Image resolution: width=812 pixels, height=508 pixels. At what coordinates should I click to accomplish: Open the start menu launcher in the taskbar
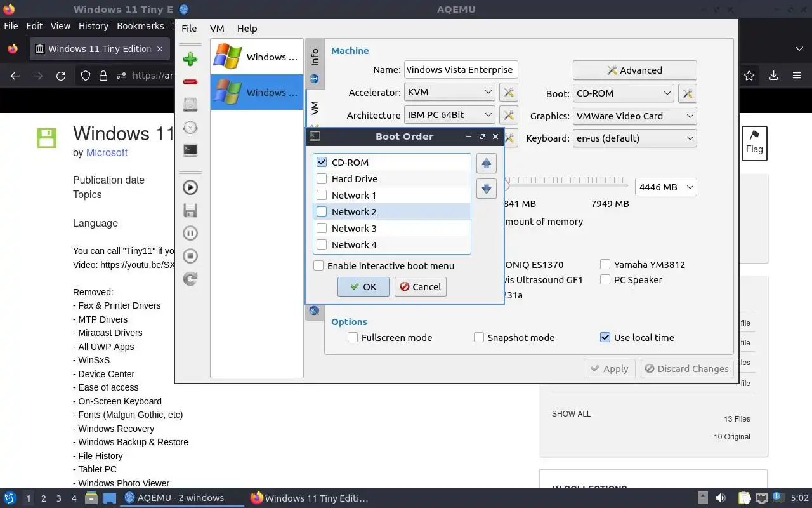point(10,498)
